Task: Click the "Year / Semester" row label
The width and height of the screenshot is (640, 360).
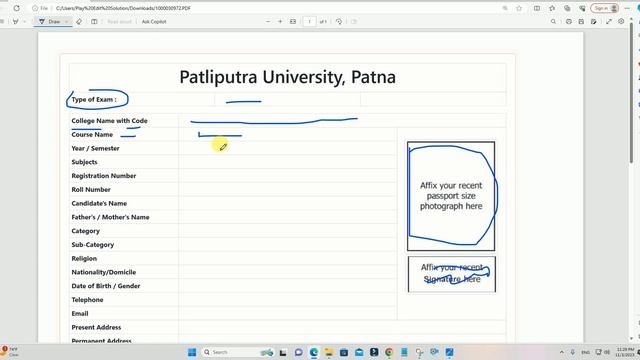Action: (96, 149)
